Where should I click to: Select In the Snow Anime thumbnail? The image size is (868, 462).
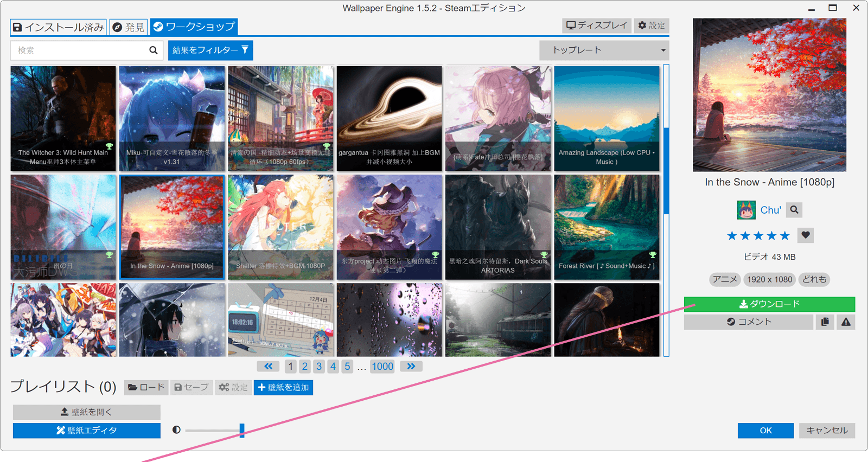tap(172, 227)
